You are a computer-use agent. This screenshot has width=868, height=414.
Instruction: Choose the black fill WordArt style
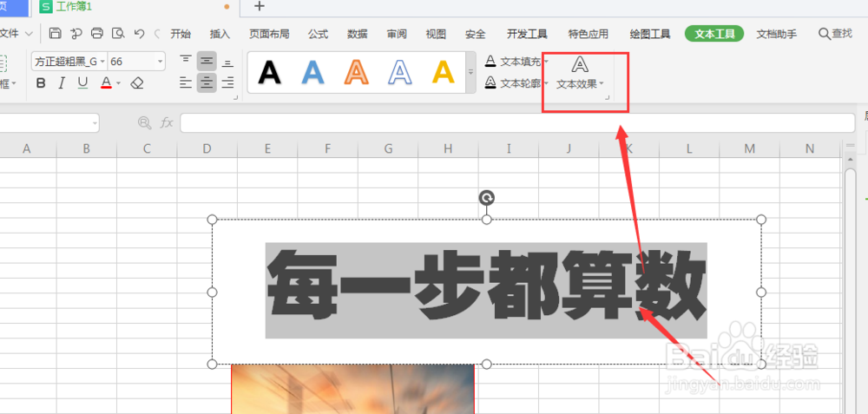[270, 73]
